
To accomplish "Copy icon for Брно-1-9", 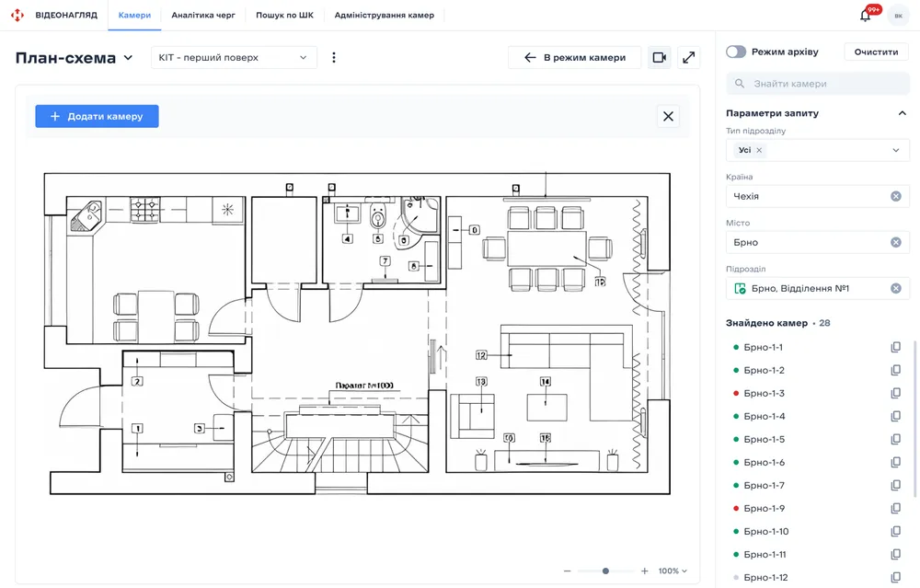I will [x=896, y=508].
